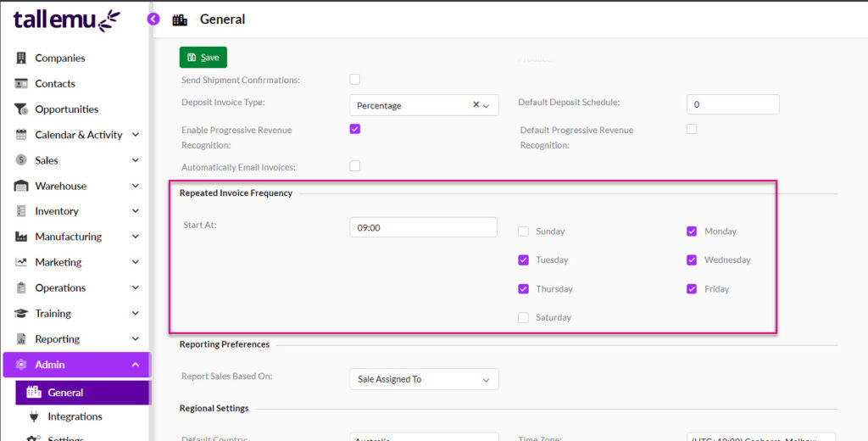
Task: Select the Admin sidebar section
Action: pos(76,365)
